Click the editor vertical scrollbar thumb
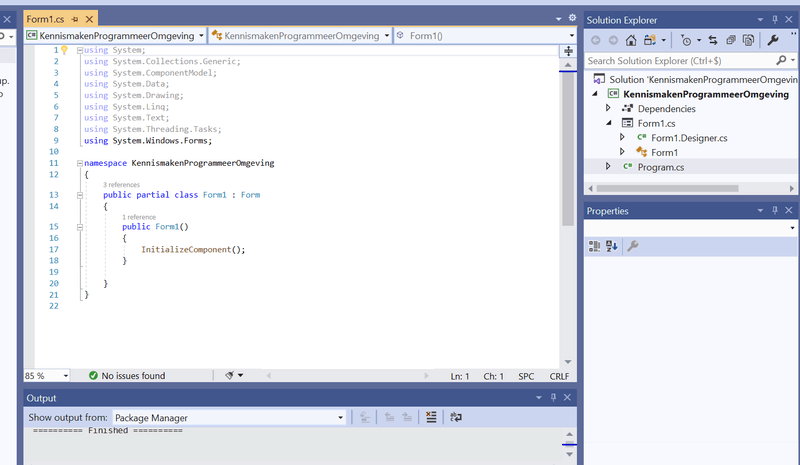The image size is (800, 465). coord(568,150)
